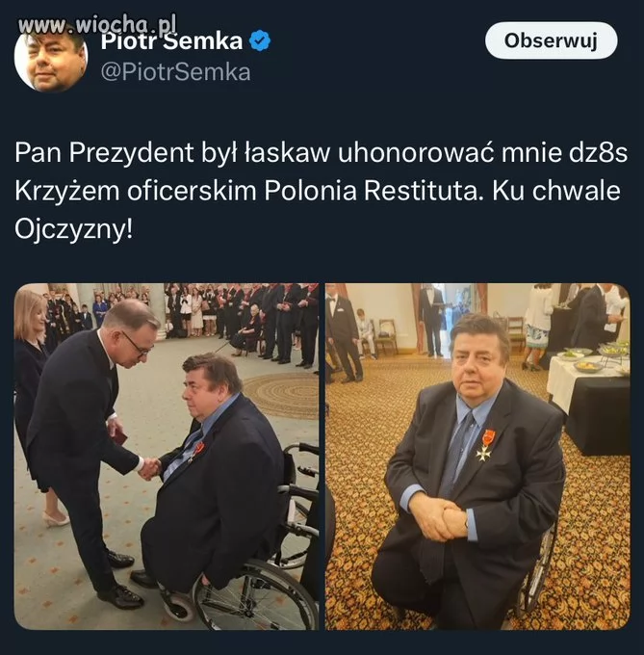The height and width of the screenshot is (655, 644).
Task: Click the blue verified checkmark badge
Action: [260, 40]
